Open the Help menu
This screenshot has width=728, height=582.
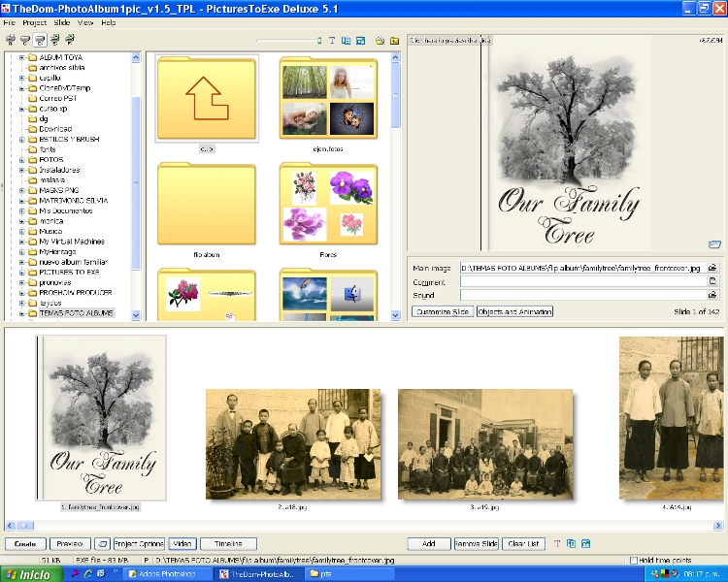point(108,22)
